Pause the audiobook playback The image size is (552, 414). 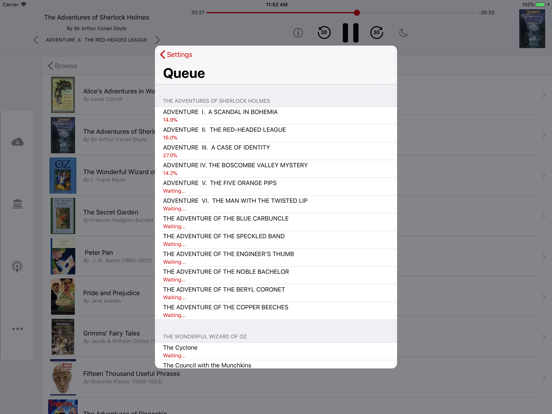click(351, 33)
